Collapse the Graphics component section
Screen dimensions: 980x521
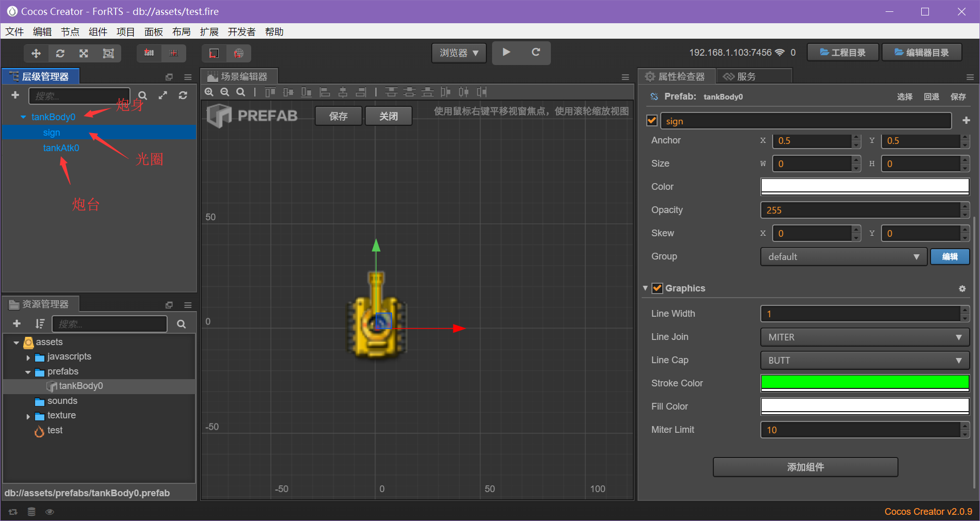pos(645,288)
